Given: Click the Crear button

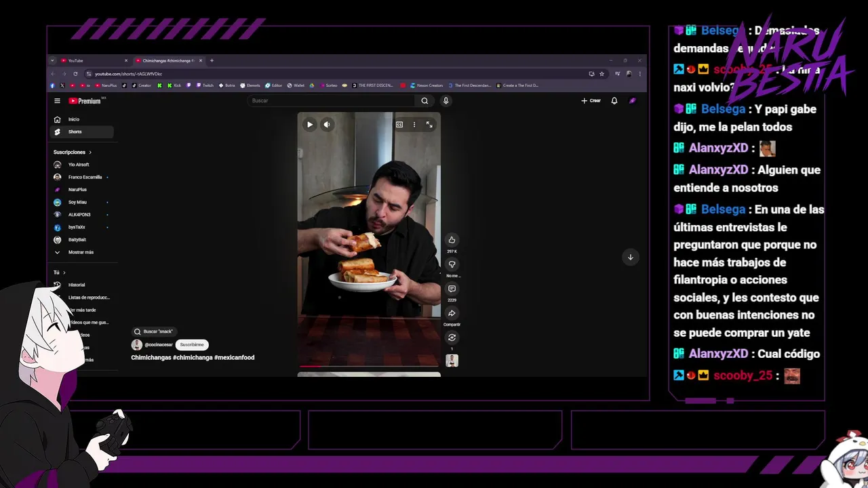Looking at the screenshot, I should click(x=591, y=101).
